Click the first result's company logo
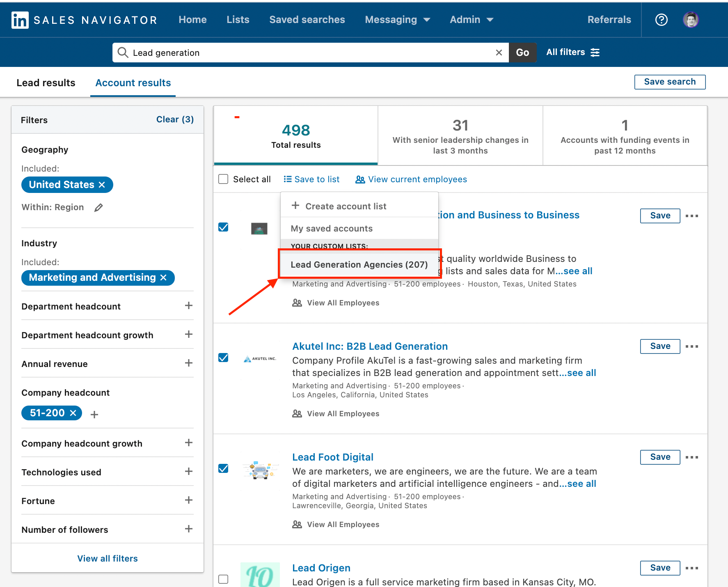728x587 pixels. point(259,229)
